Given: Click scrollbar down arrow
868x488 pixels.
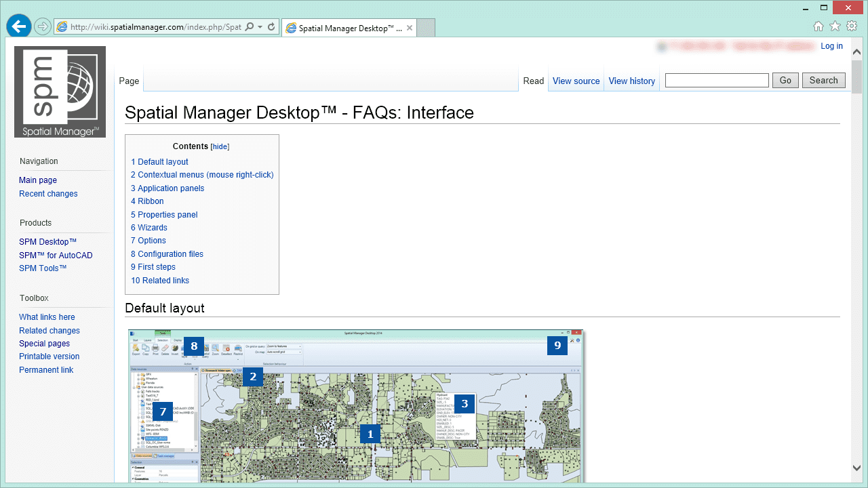Looking at the screenshot, I should pyautogui.click(x=856, y=468).
